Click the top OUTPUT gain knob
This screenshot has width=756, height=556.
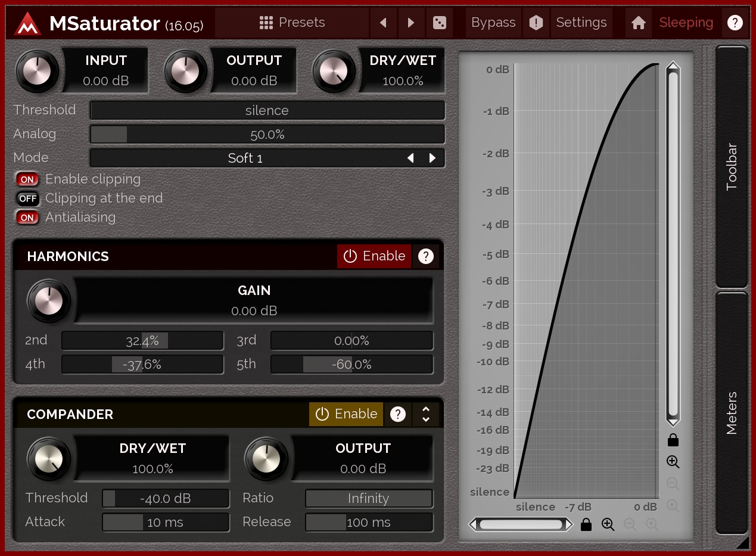pyautogui.click(x=185, y=70)
